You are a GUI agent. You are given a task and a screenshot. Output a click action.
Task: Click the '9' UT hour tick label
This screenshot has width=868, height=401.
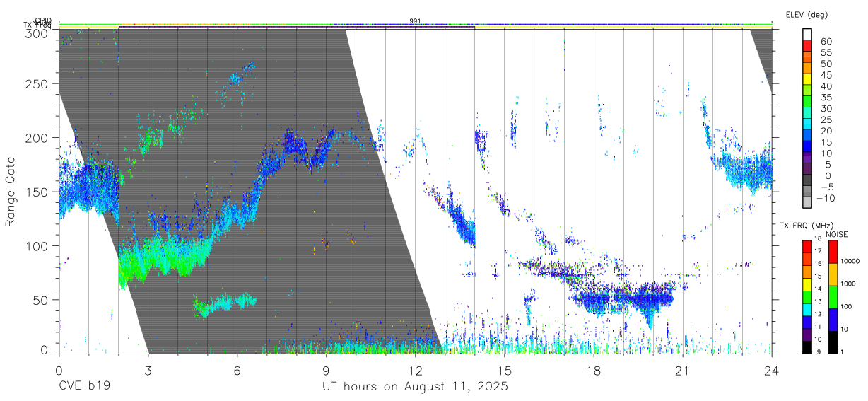326,370
